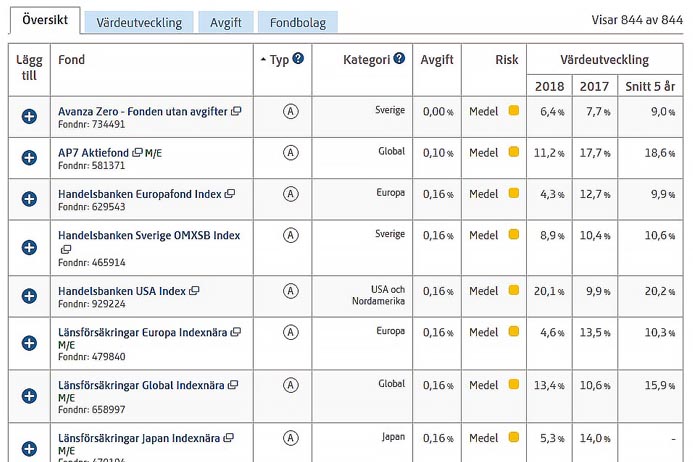Open Länsförsäkringar Europa Indexnära link
Image resolution: width=693 pixels, height=462 pixels.
click(x=142, y=332)
